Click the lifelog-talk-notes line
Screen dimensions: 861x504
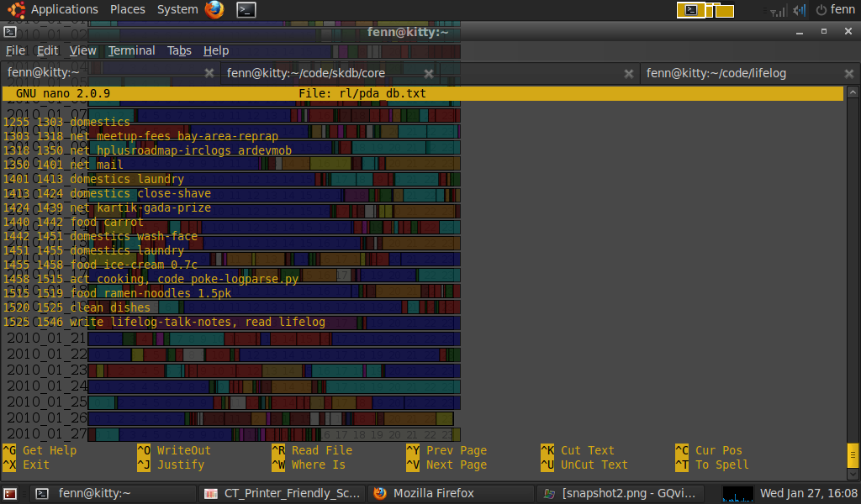[x=164, y=322]
